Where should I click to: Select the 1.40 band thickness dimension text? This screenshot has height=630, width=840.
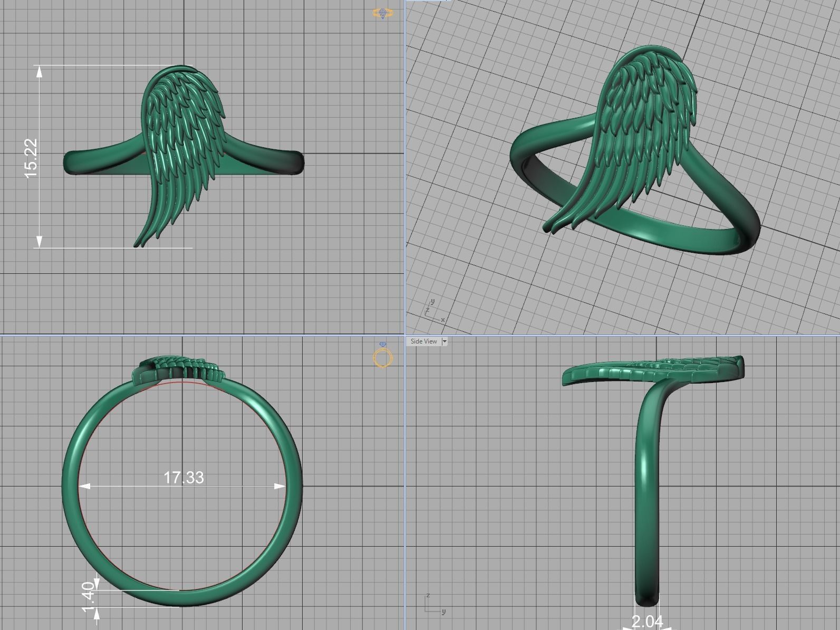[x=89, y=597]
